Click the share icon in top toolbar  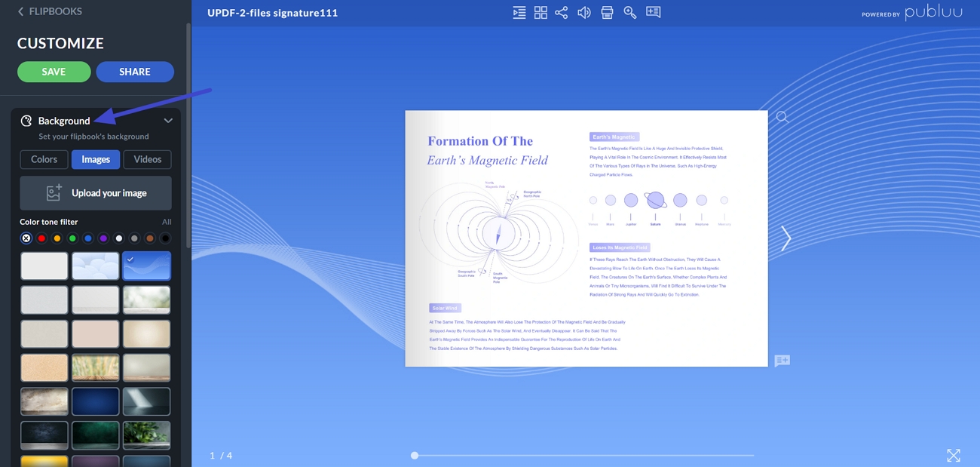pyautogui.click(x=562, y=13)
